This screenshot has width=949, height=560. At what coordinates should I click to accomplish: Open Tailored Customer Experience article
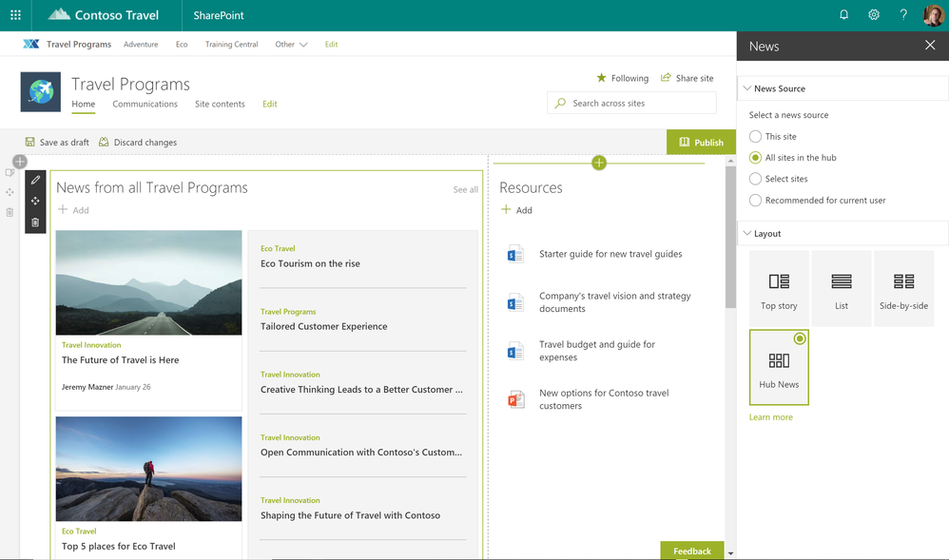click(x=324, y=326)
